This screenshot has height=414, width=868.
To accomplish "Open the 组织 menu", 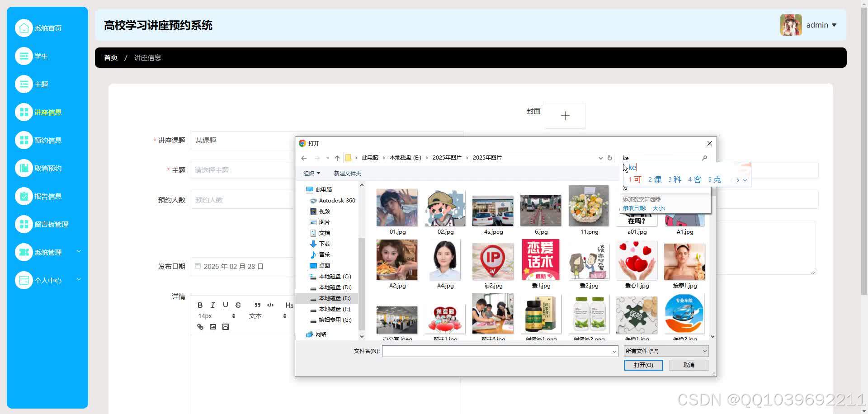I will coord(311,173).
